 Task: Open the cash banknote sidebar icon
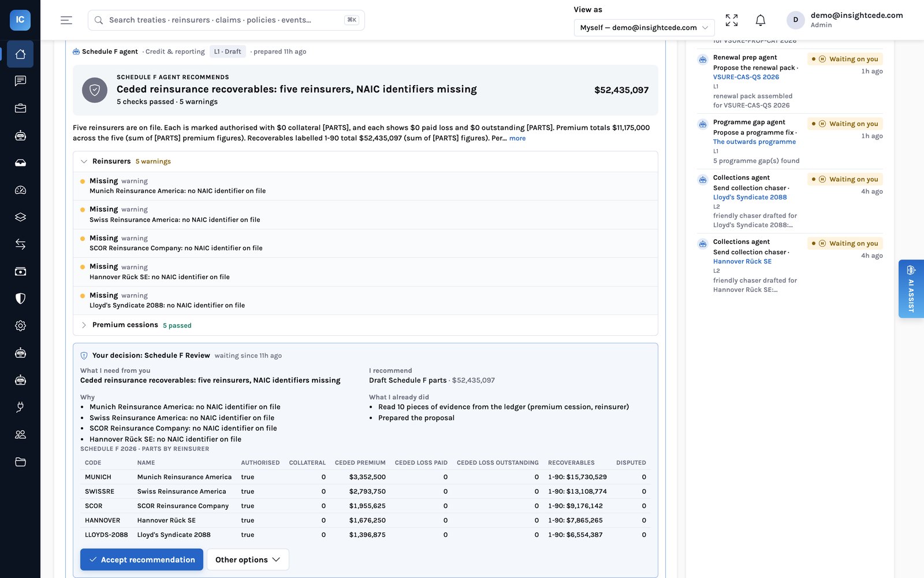20,272
